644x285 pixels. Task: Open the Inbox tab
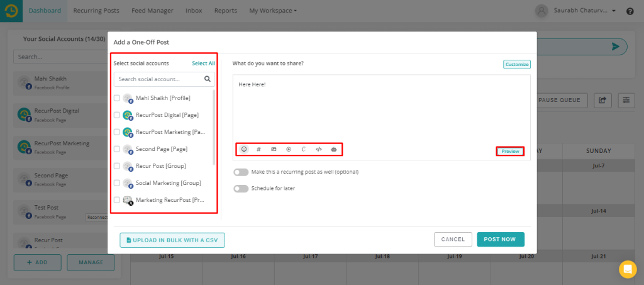(x=194, y=11)
